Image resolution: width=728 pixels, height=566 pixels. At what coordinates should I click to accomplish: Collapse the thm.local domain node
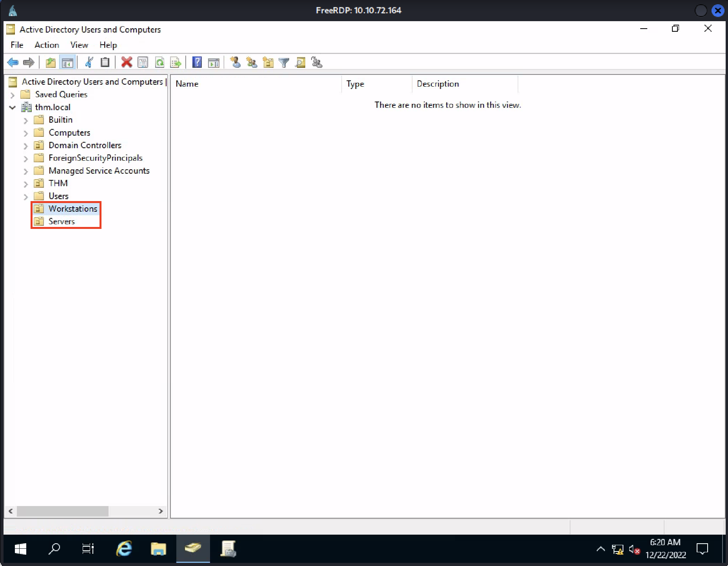coord(13,107)
